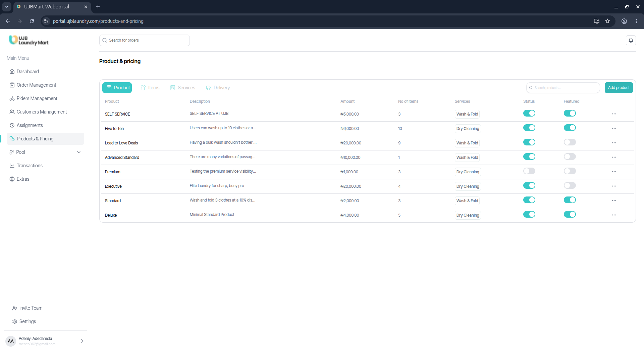This screenshot has height=352, width=644.
Task: Open more options for Five to Ten row
Action: point(614,128)
